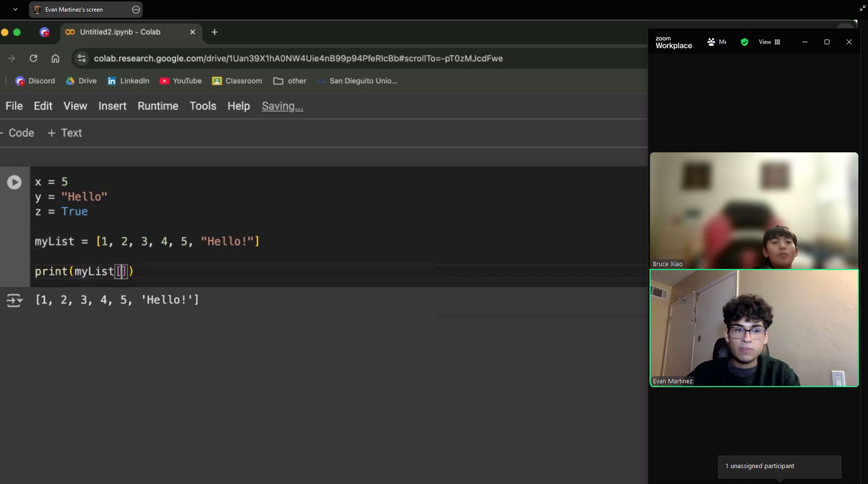Click the pinned tab icon next to Colab

[x=44, y=32]
